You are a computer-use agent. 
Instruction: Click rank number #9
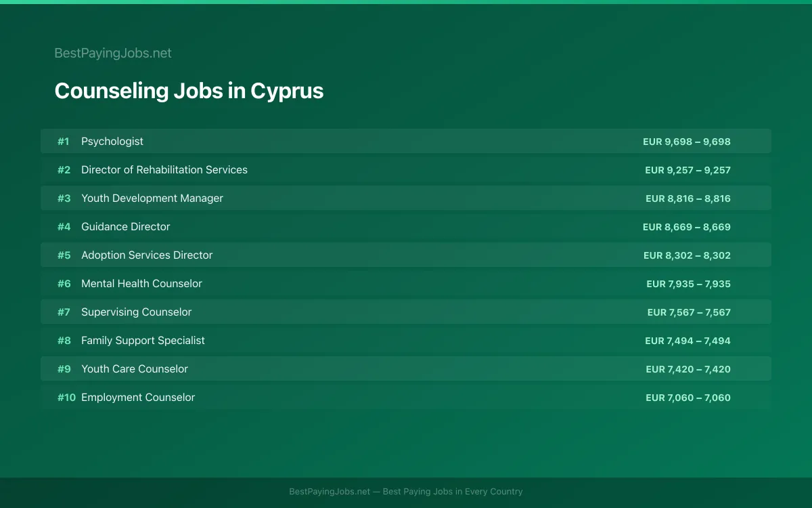pos(64,369)
